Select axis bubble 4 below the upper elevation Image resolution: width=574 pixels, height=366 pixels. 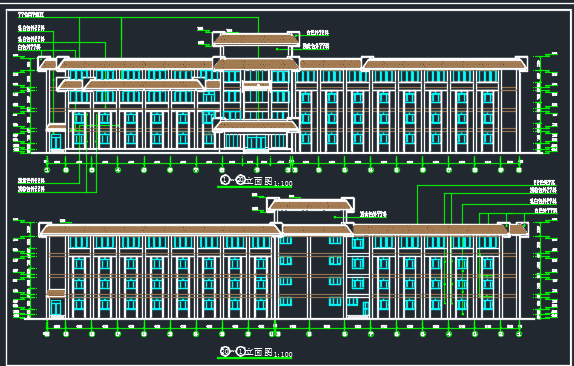118,170
